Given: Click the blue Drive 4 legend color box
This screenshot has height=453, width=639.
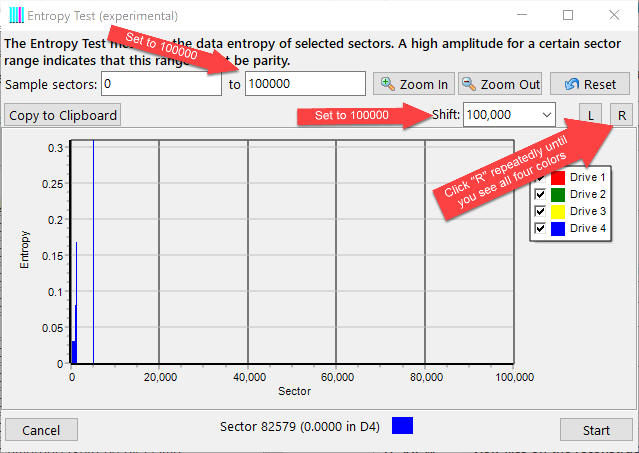Looking at the screenshot, I should 558,228.
